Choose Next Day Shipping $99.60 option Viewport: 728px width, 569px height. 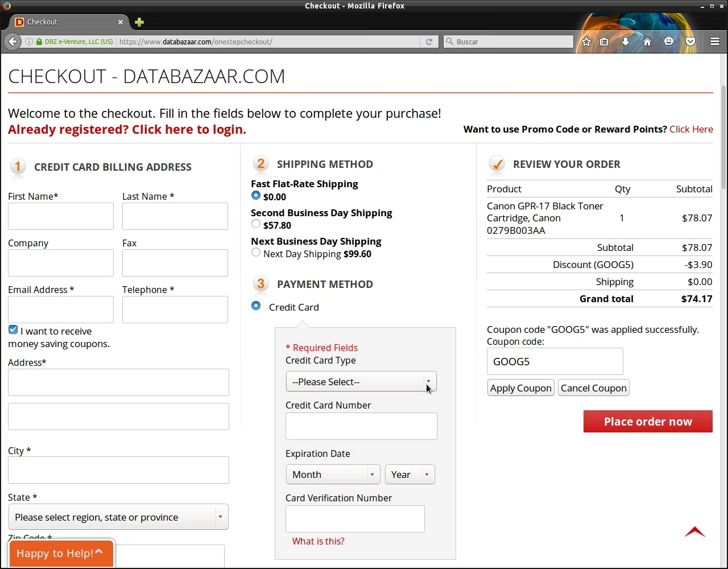(x=256, y=253)
